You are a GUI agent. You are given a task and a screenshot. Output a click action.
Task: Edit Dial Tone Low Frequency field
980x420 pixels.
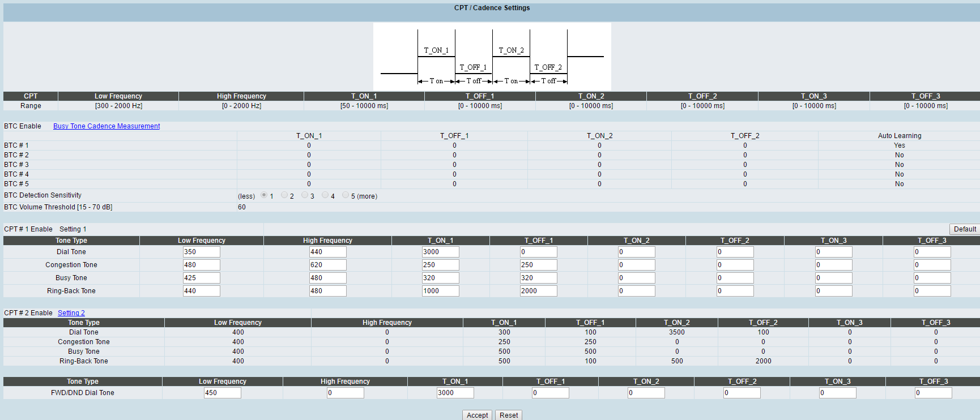click(x=202, y=252)
